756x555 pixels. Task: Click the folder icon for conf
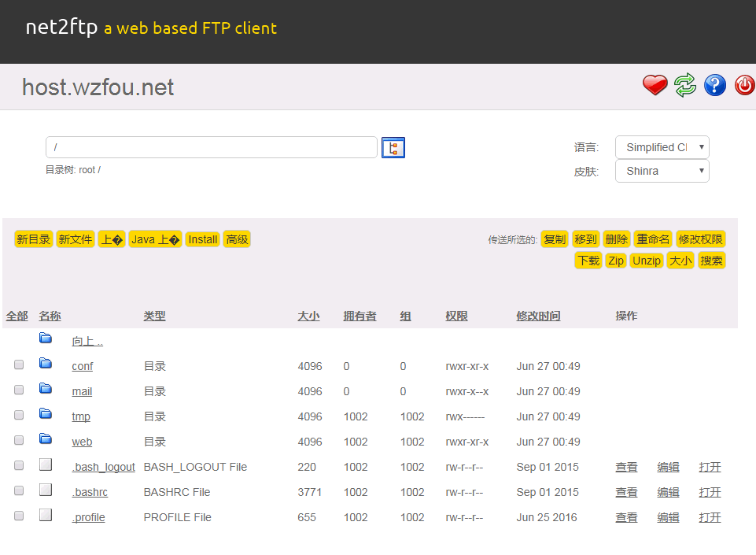pyautogui.click(x=46, y=363)
